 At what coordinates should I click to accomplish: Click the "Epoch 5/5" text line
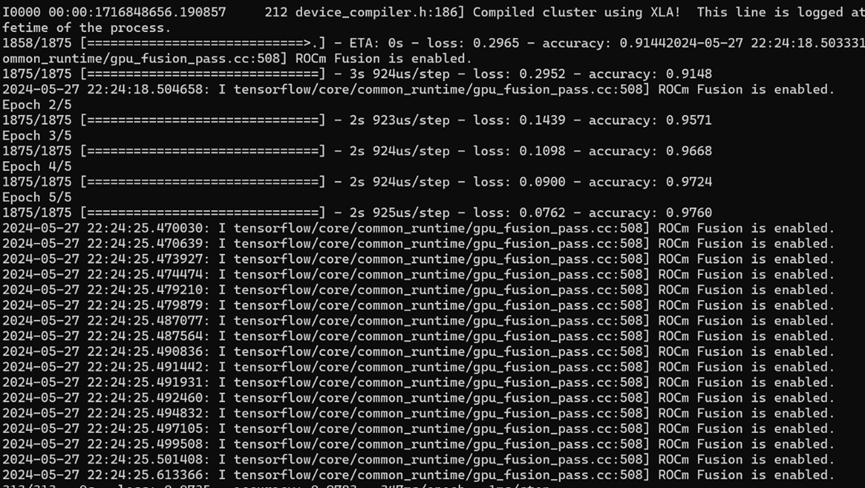(x=36, y=198)
